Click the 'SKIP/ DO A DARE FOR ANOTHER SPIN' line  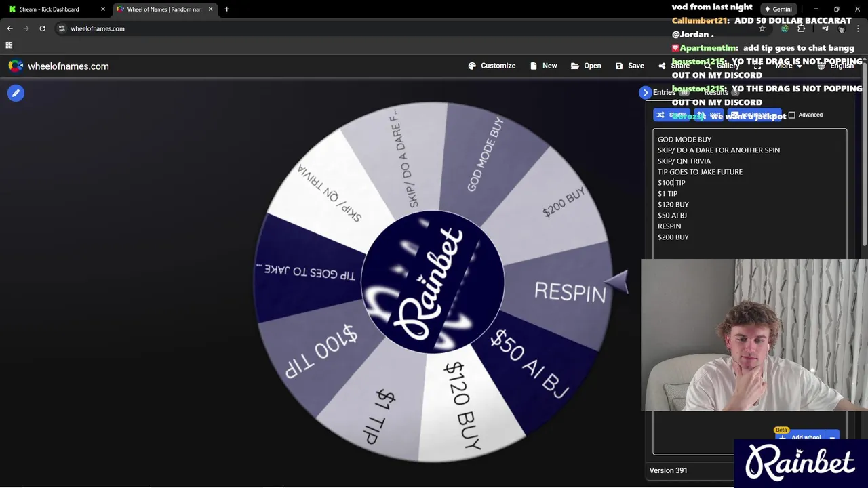(x=718, y=150)
